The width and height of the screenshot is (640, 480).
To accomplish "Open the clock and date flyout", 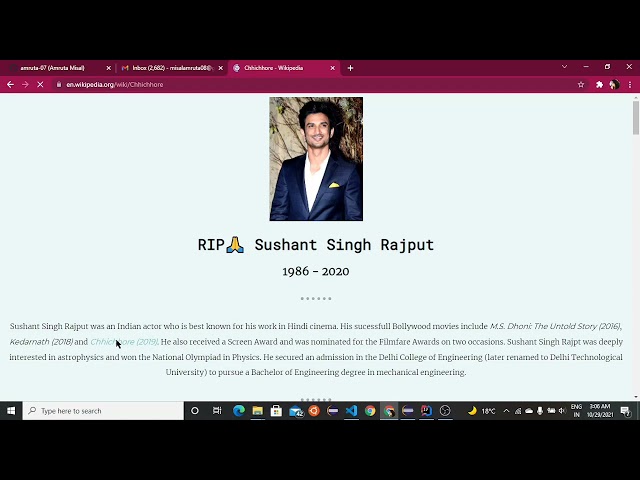I will tap(600, 411).
